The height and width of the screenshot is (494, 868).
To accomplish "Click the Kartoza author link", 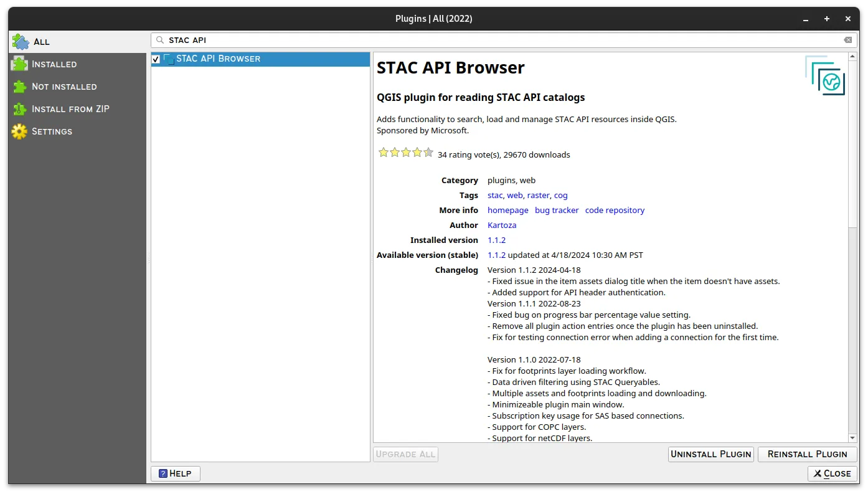I will [502, 225].
